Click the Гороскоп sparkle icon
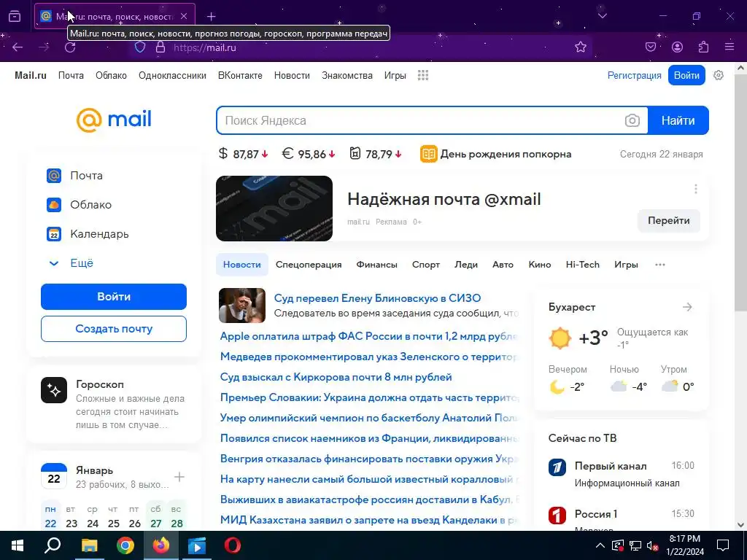Screen dimensions: 747x560 tap(54, 390)
